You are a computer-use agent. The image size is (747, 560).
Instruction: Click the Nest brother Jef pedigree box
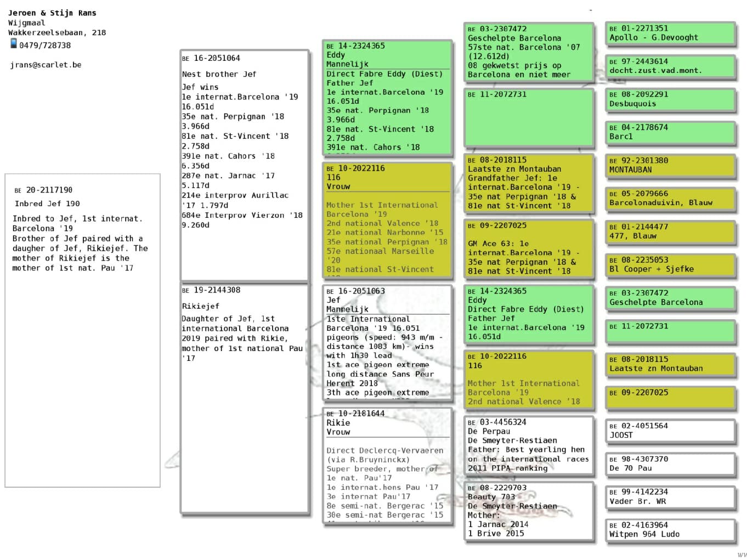[x=244, y=166]
